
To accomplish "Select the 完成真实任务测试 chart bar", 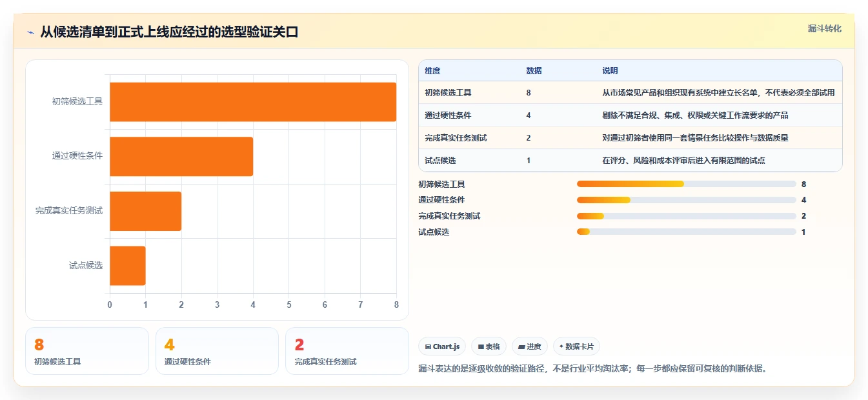I will pyautogui.click(x=145, y=211).
